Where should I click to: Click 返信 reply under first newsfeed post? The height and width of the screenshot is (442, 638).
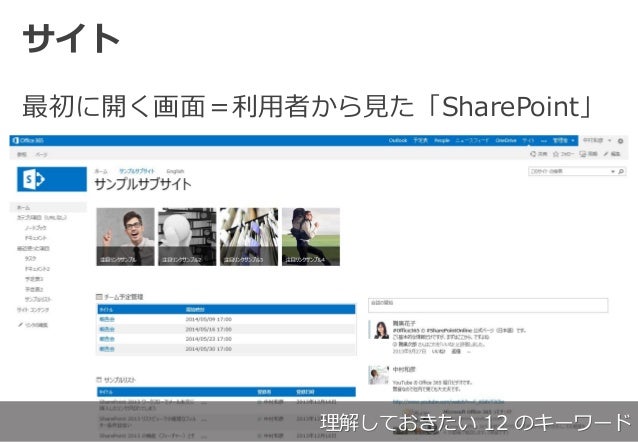click(x=456, y=351)
